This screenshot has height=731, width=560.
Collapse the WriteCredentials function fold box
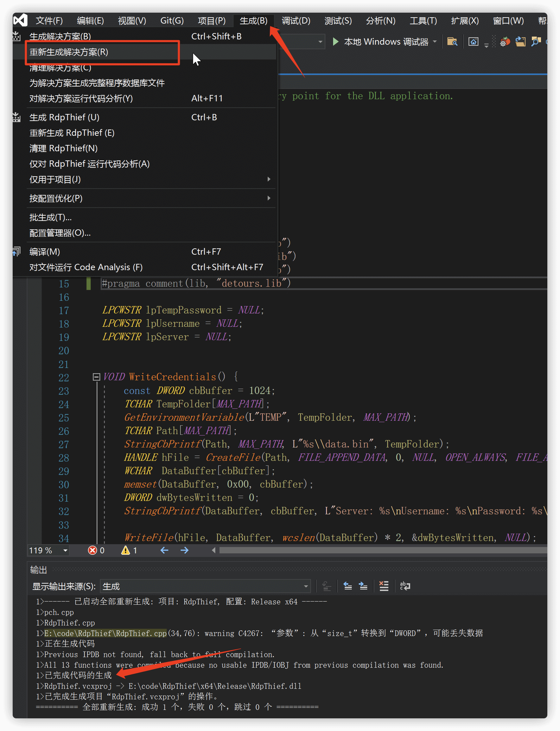point(96,377)
